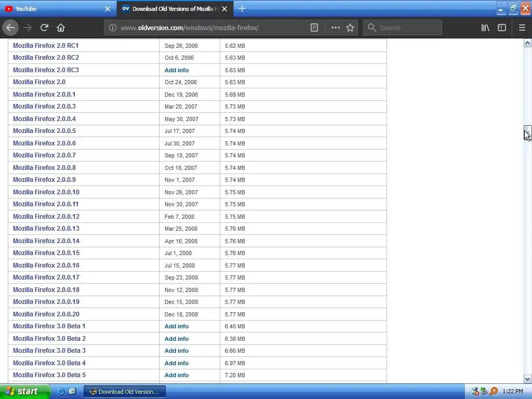Click the date Feb 7, 2008
This screenshot has width=532, height=399.
click(x=179, y=217)
